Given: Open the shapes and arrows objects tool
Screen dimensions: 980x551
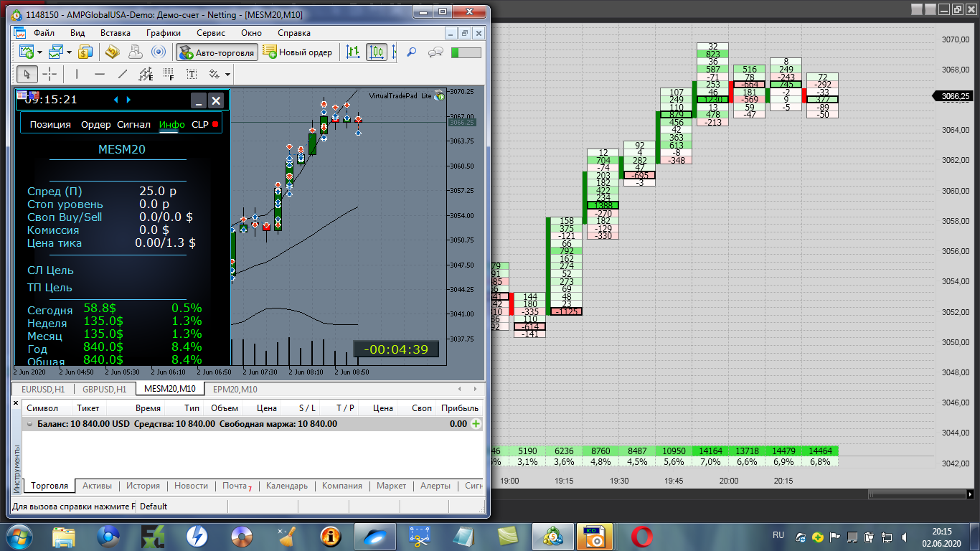Looking at the screenshot, I should coord(214,74).
